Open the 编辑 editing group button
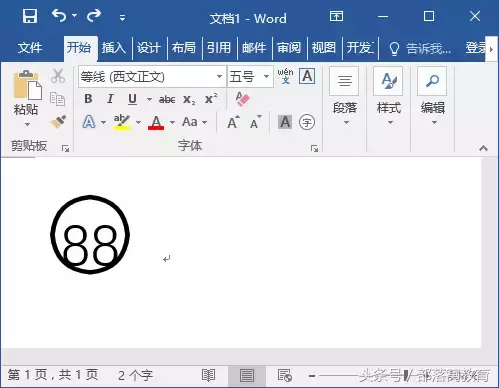 pyautogui.click(x=433, y=97)
